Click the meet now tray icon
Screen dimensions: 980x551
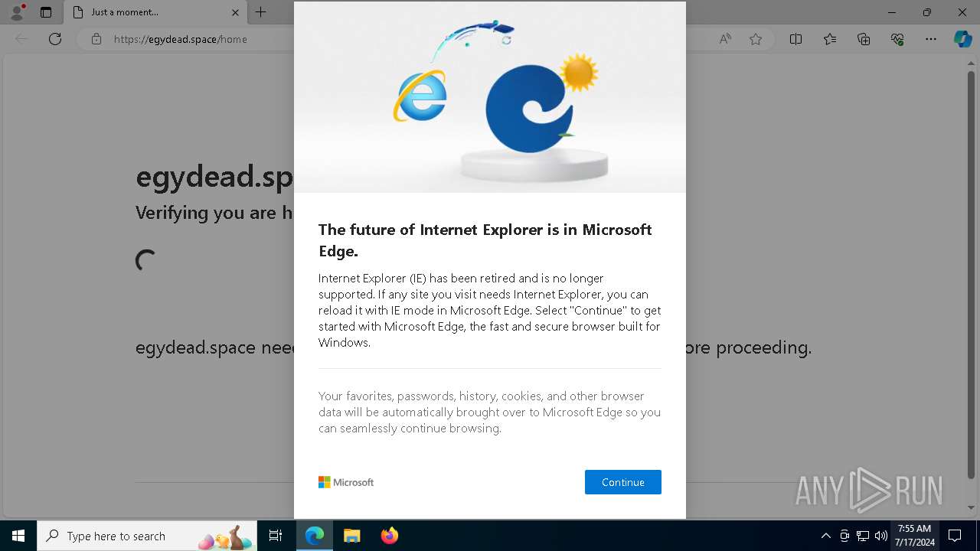click(844, 536)
